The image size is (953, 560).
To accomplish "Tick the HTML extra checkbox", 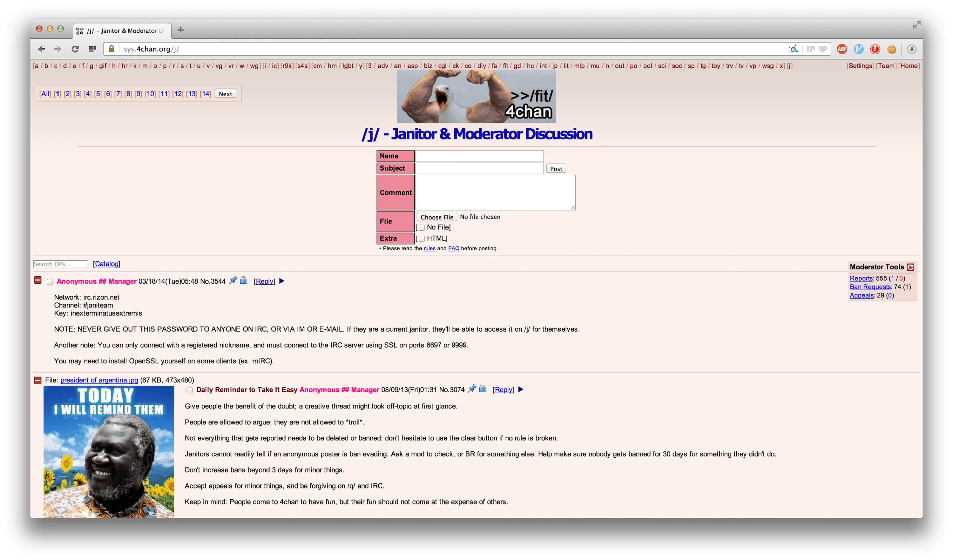I will click(422, 239).
